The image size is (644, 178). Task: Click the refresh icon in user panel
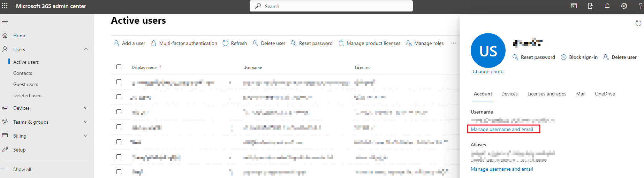coord(638,23)
